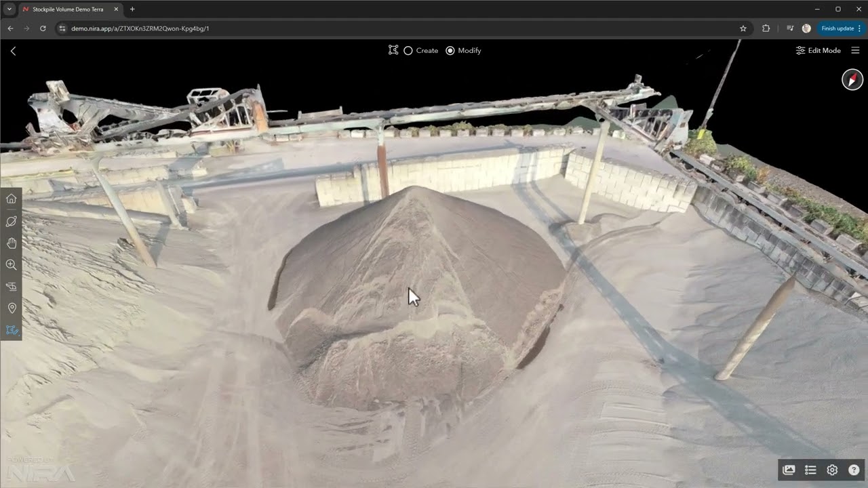Click the Home view icon in left toolbar

pos(11,199)
